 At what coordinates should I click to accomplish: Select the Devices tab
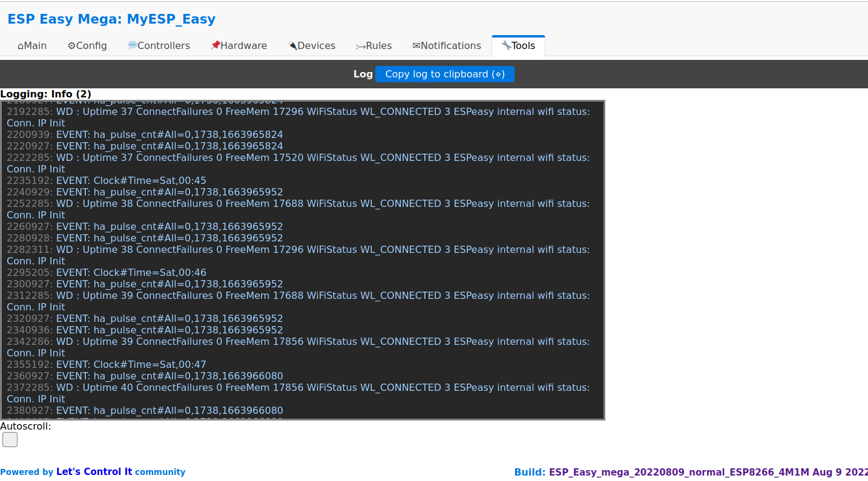coord(312,46)
